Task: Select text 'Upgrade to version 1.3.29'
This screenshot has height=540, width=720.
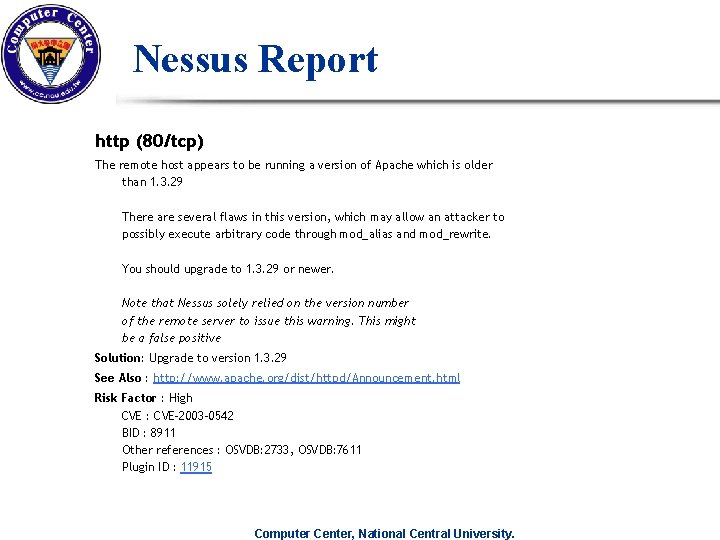Action: (x=218, y=358)
